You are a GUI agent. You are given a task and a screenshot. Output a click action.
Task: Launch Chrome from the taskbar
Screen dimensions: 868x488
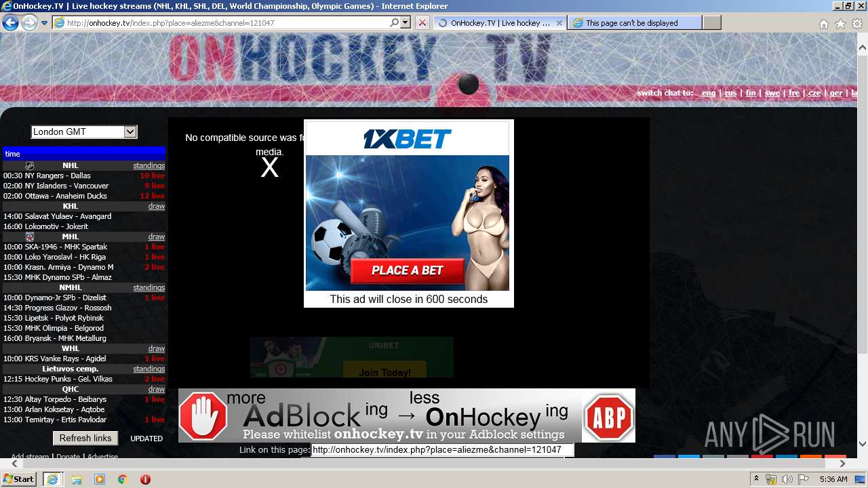point(122,479)
